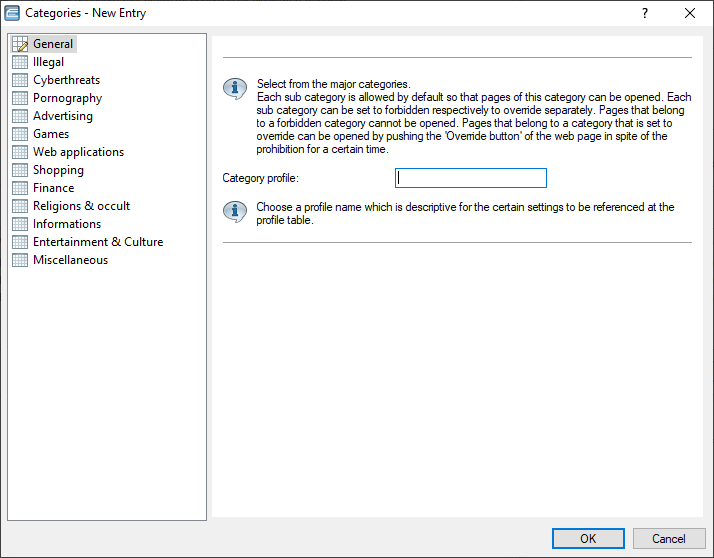
Task: Click the question mark help button
Action: (x=645, y=13)
